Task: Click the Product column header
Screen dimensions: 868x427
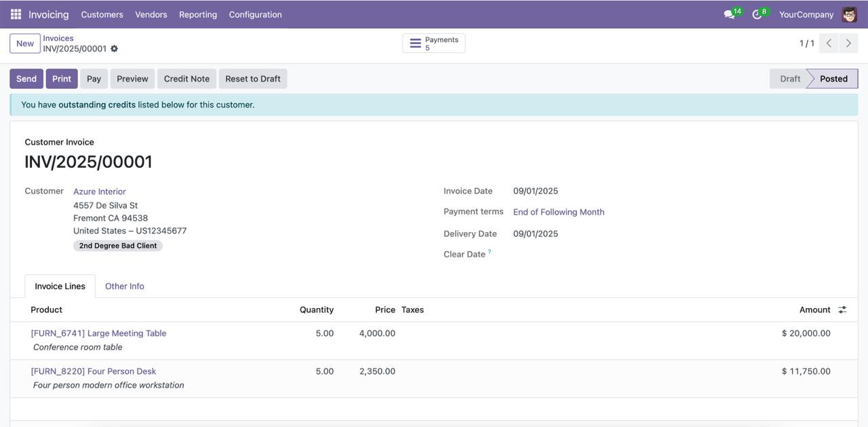Action: pyautogui.click(x=47, y=310)
